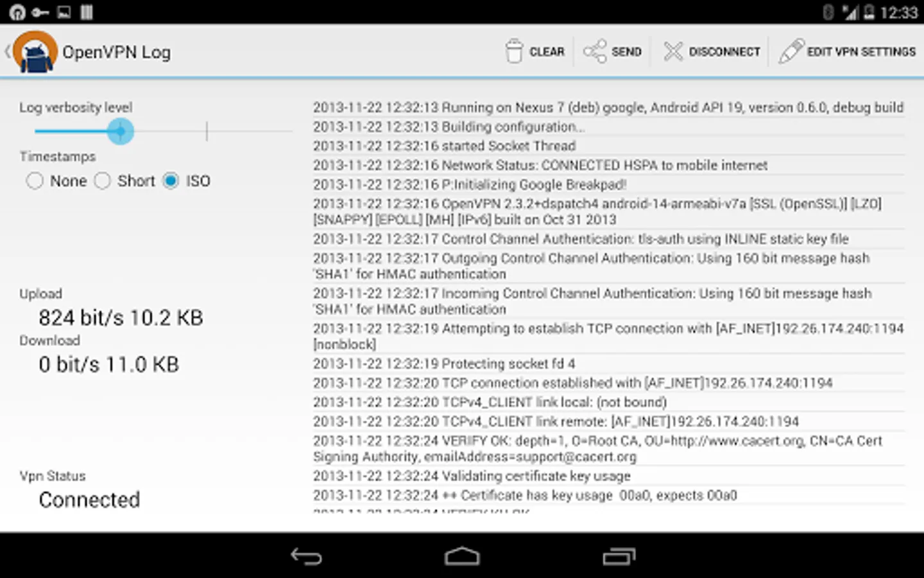
Task: Tap the Connected VPN status text
Action: click(89, 500)
